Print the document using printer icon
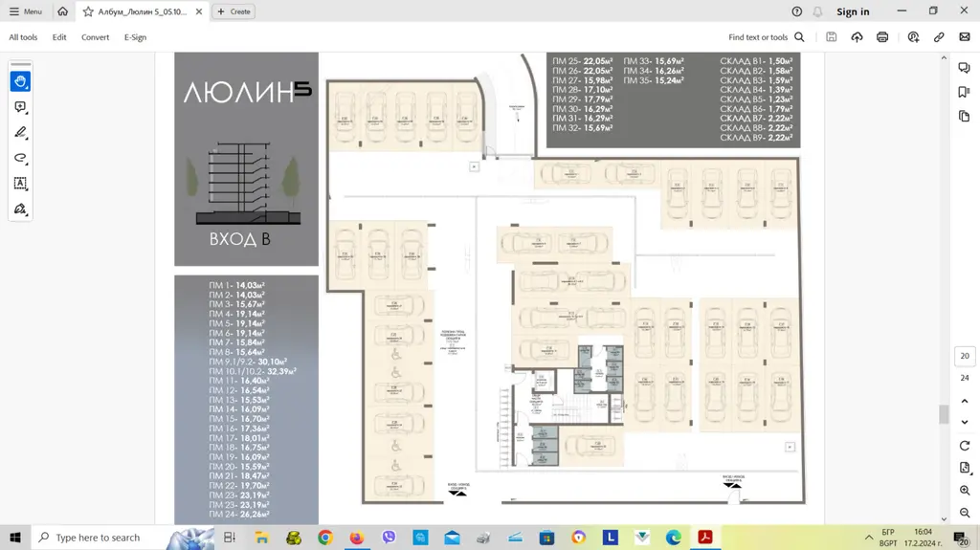The height and width of the screenshot is (550, 980). click(x=882, y=37)
